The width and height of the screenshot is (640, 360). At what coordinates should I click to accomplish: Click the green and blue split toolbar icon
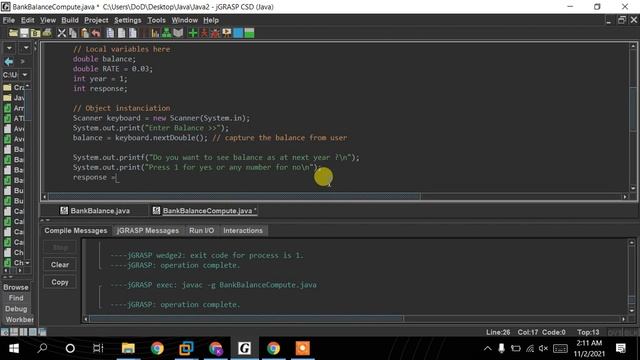pyautogui.click(x=249, y=33)
